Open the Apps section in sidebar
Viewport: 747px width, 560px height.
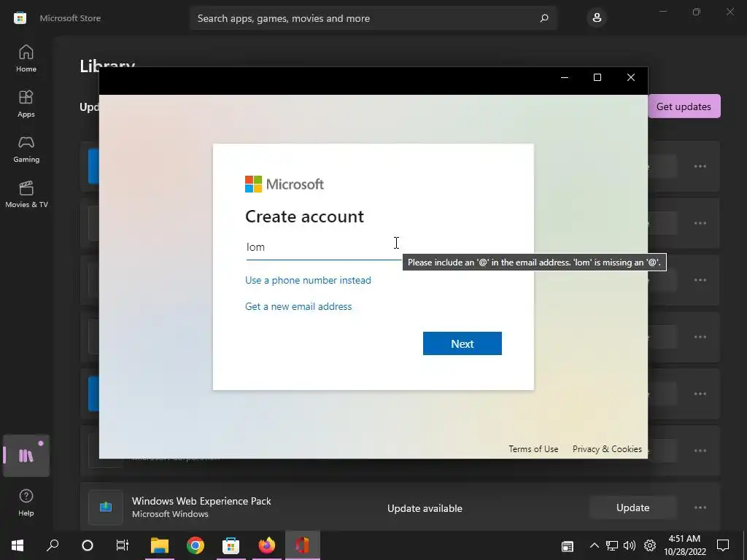click(x=26, y=104)
